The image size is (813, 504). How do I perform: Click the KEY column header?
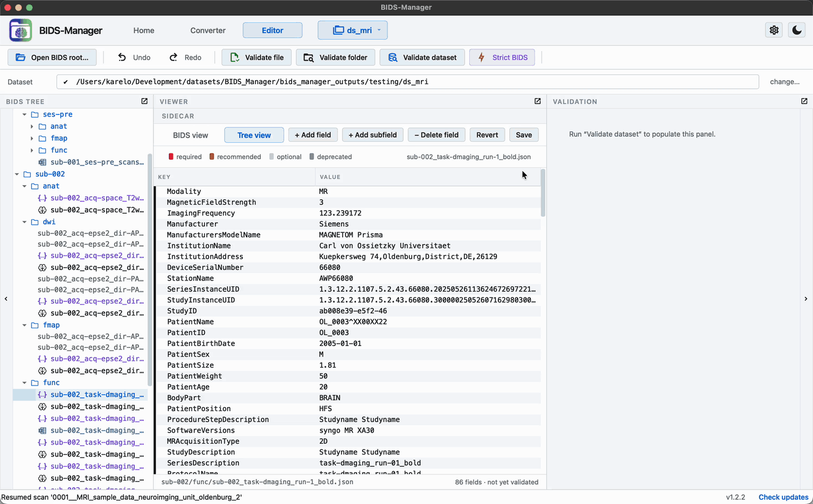pos(235,177)
